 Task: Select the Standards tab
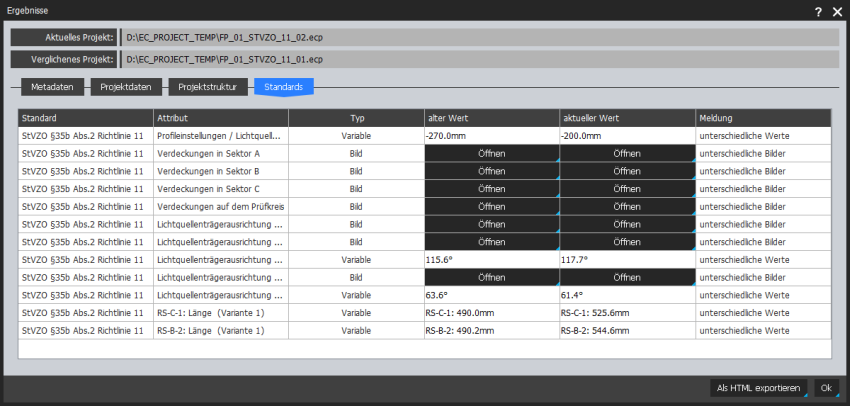tap(284, 87)
